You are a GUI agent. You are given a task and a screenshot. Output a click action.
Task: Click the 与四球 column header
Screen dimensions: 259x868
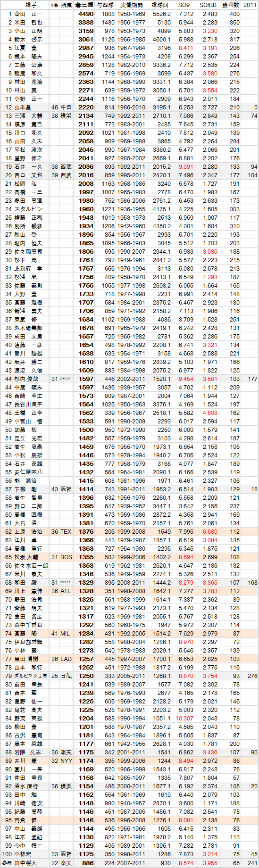(x=106, y=5)
